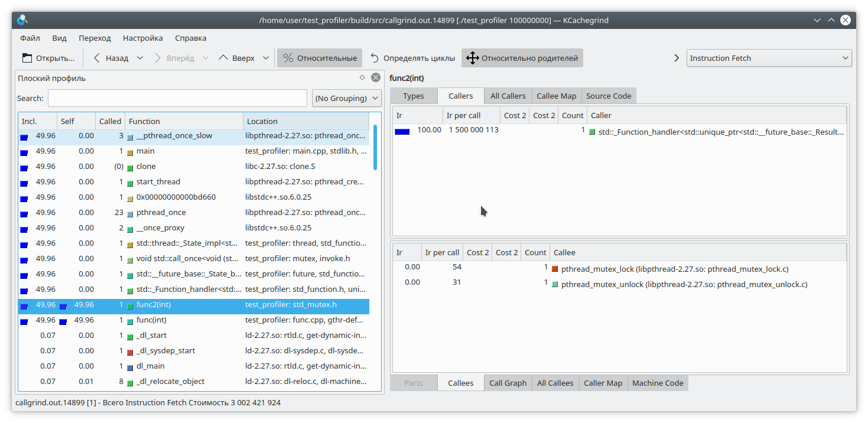The width and height of the screenshot is (868, 423).
Task: Switch to the Callers tab
Action: point(461,96)
